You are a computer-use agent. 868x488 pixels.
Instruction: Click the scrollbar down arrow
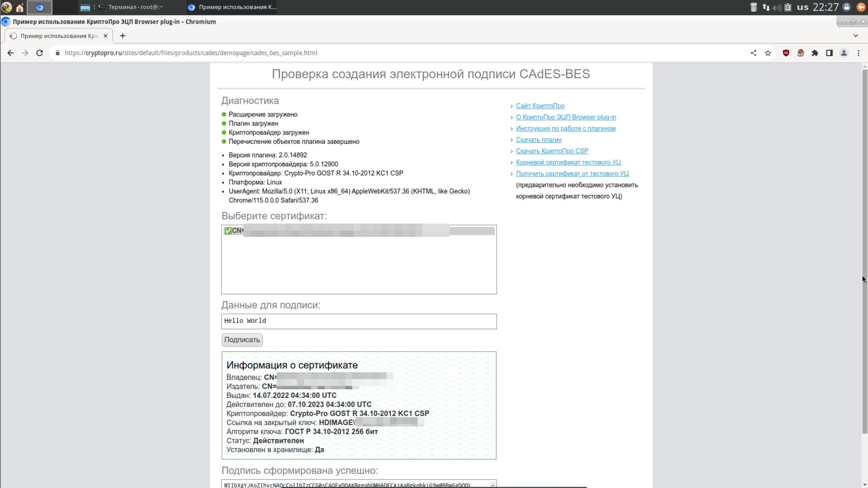pyautogui.click(x=864, y=484)
